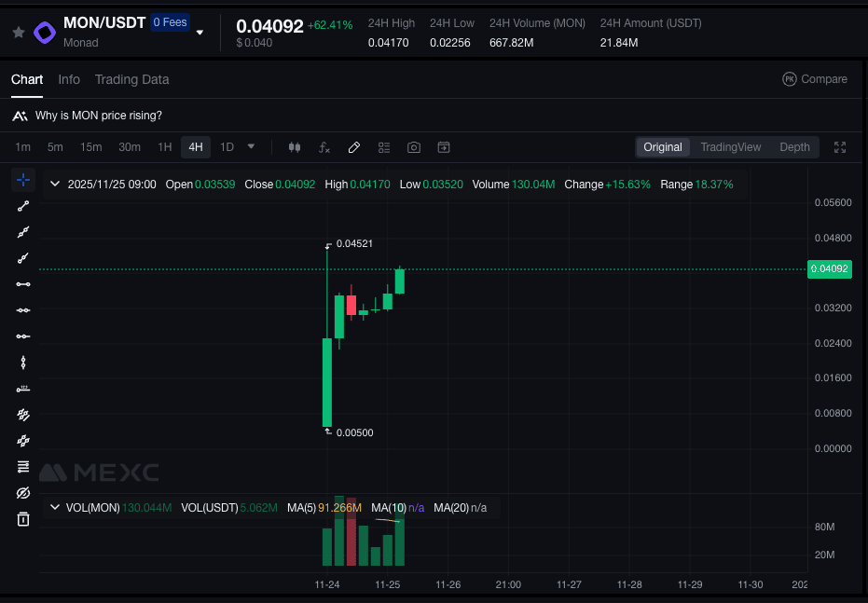Switch chart view to TradingView

tap(730, 147)
